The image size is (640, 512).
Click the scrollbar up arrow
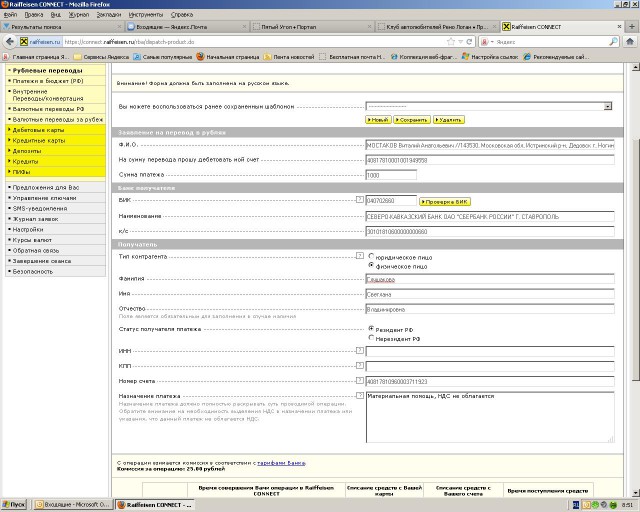635,67
